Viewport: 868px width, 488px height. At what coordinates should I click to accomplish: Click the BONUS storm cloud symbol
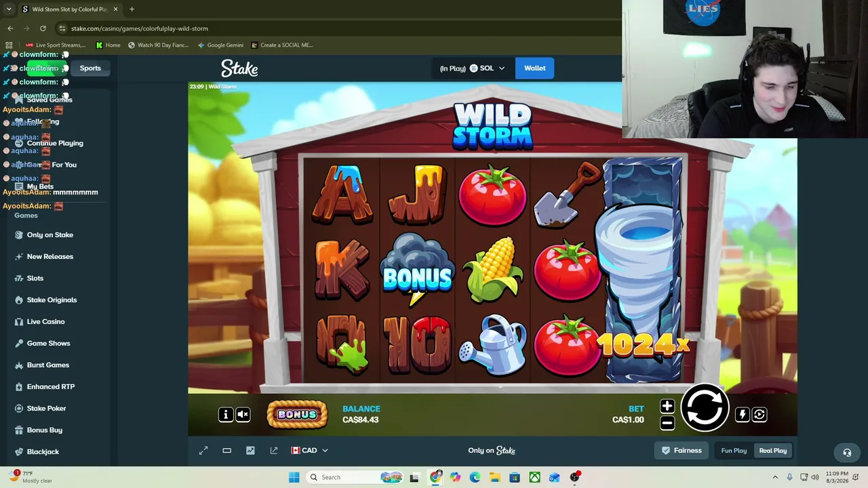417,270
